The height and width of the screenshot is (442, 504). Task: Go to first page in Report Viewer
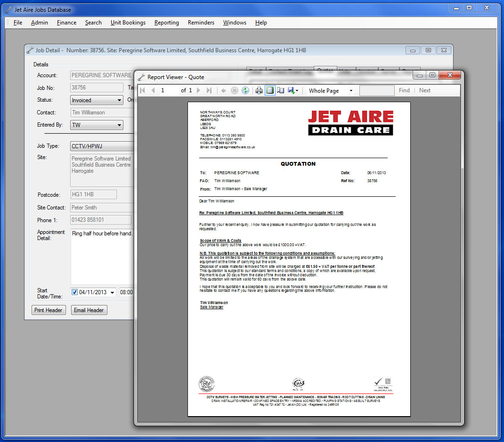point(143,90)
